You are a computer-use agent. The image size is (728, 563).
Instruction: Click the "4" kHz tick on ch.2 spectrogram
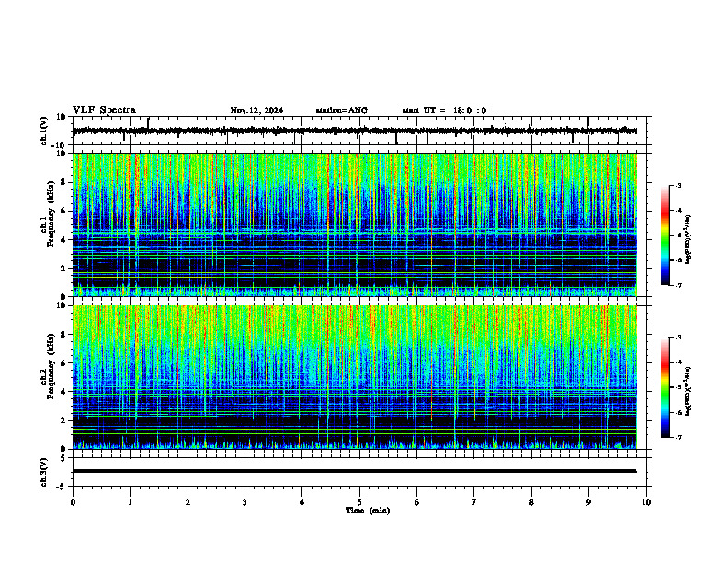[63, 392]
